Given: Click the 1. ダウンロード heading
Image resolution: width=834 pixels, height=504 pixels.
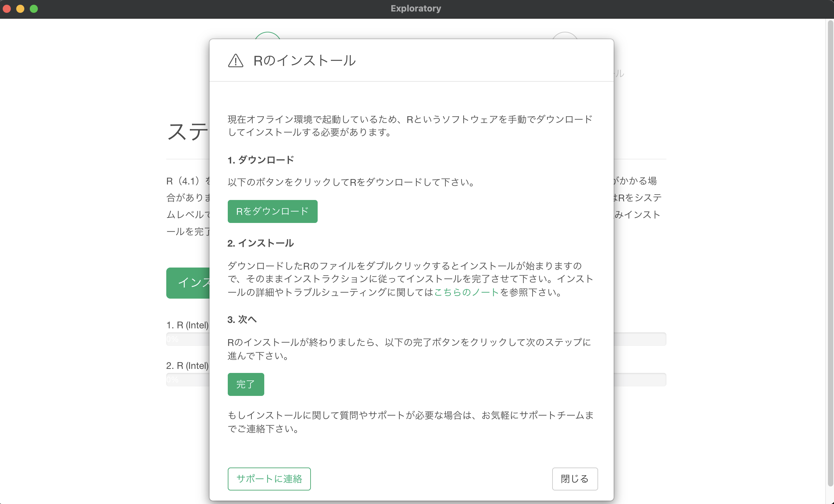Looking at the screenshot, I should 261,160.
